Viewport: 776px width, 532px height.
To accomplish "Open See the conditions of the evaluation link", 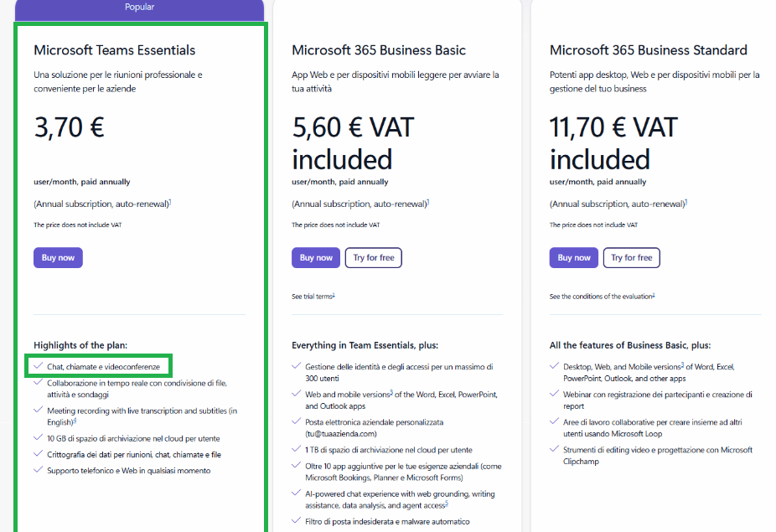I will click(x=602, y=297).
